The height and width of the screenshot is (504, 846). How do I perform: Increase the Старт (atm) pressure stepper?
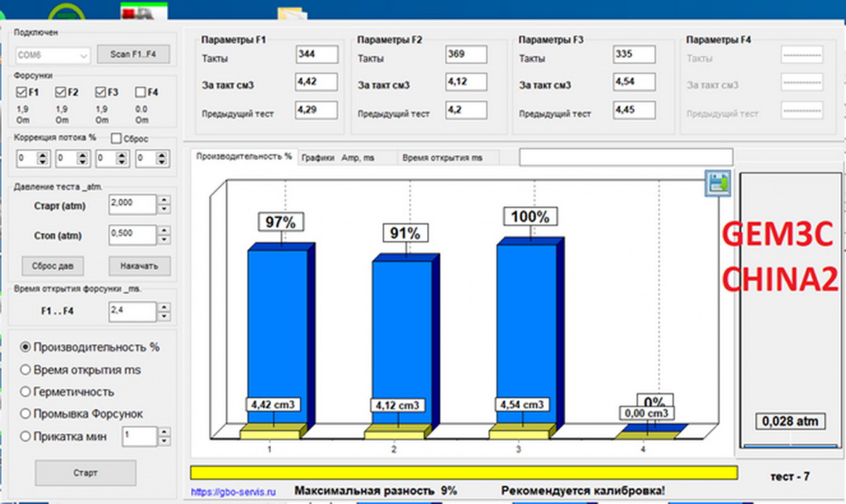coord(164,200)
